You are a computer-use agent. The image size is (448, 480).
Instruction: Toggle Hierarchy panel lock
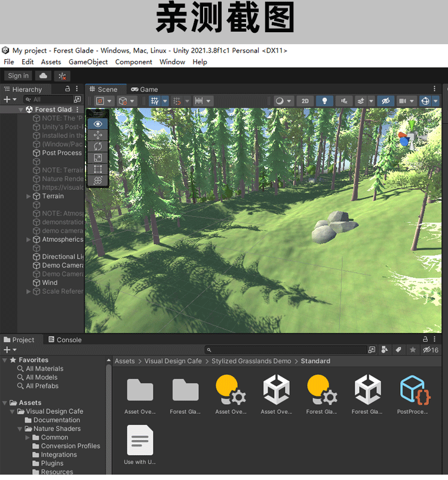click(67, 89)
